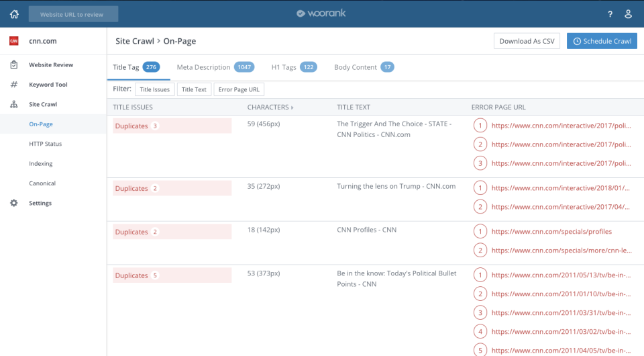
Task: Select the Indexing sidebar item
Action: 41,163
